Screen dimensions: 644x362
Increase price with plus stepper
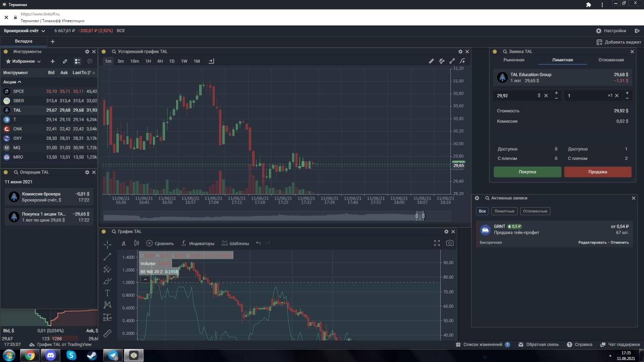556,93
